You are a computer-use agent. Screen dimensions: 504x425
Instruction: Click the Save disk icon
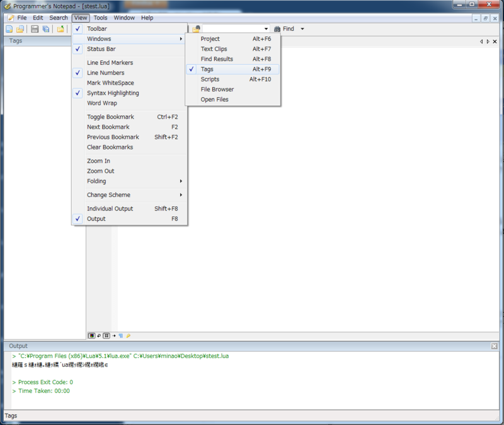click(35, 29)
